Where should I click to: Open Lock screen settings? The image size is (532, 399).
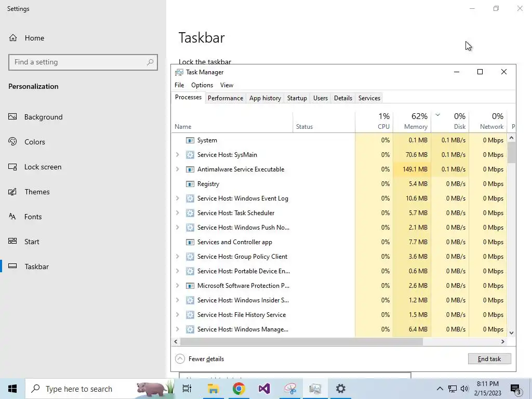click(x=43, y=167)
